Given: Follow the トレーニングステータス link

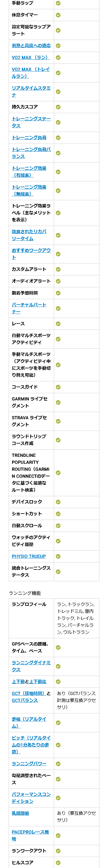Looking at the screenshot, I should (x=31, y=122).
